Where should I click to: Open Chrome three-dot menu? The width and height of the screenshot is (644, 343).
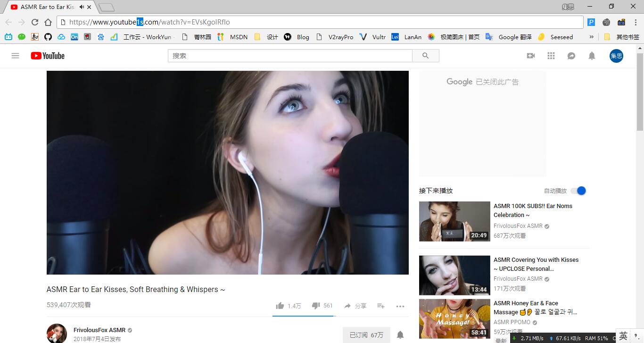(636, 22)
